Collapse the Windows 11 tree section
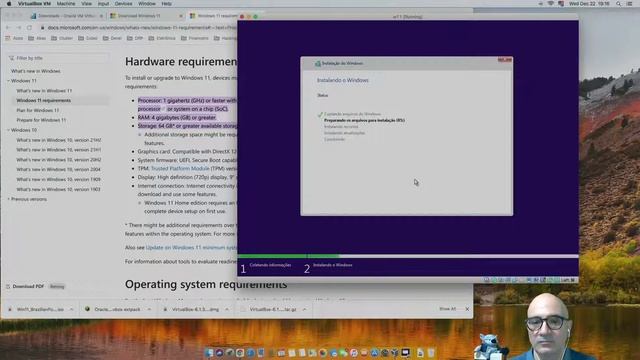Image resolution: width=640 pixels, height=360 pixels. [x=8, y=81]
